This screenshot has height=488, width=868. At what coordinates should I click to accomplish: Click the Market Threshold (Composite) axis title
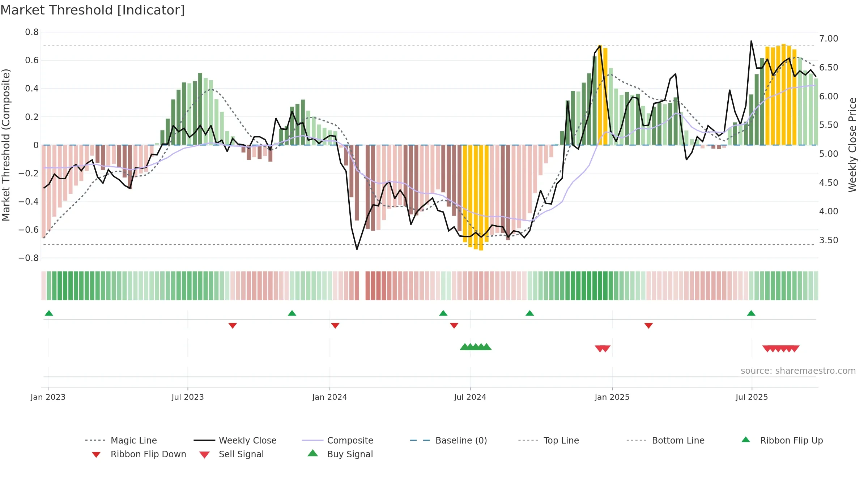6,145
